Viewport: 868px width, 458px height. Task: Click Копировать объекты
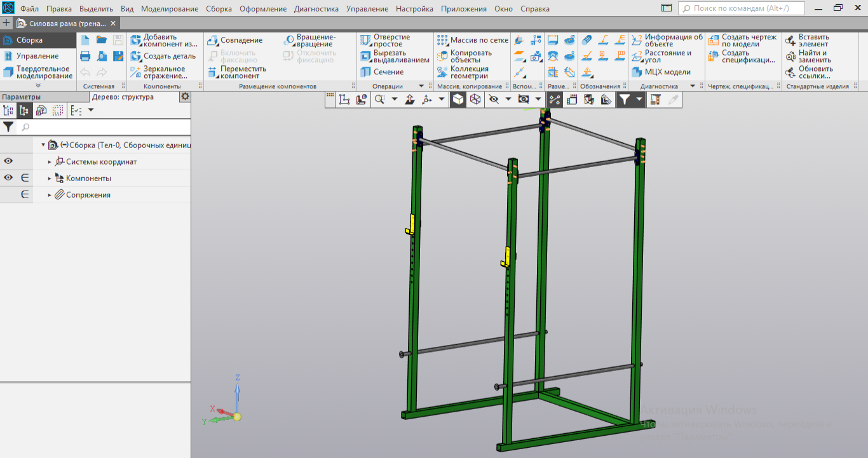click(465, 56)
